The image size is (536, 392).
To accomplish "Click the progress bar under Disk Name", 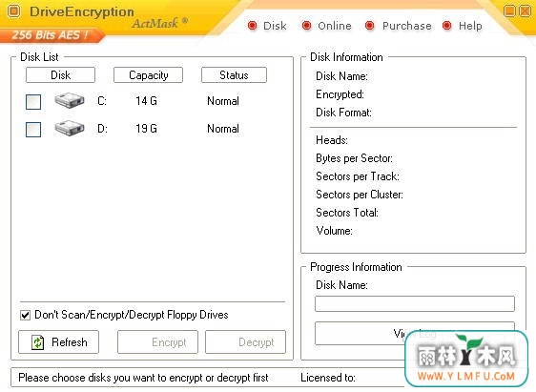I will click(x=414, y=304).
